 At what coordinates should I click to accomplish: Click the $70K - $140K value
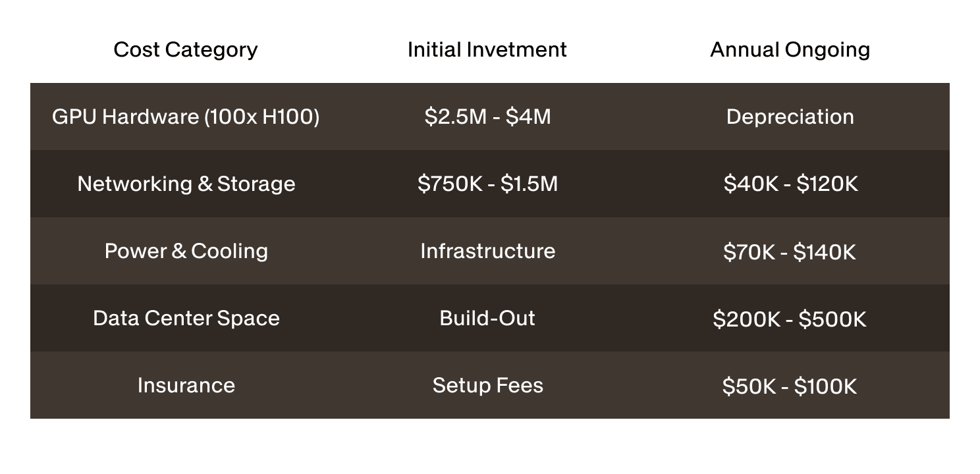pyautogui.click(x=789, y=252)
